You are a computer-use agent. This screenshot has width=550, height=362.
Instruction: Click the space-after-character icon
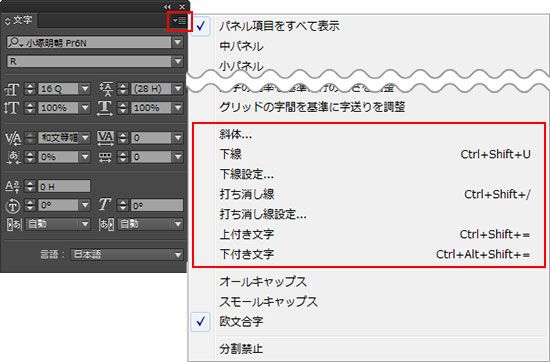click(106, 224)
